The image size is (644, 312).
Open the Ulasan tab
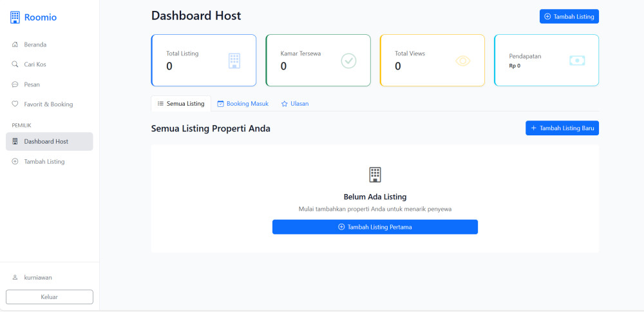point(294,104)
